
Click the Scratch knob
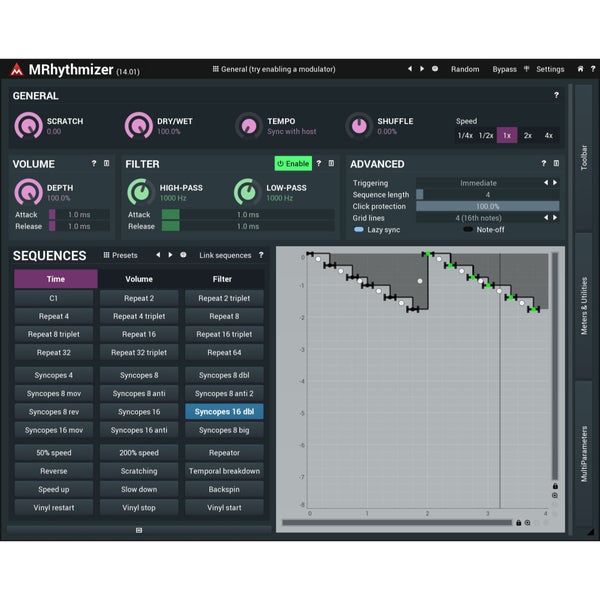28,126
